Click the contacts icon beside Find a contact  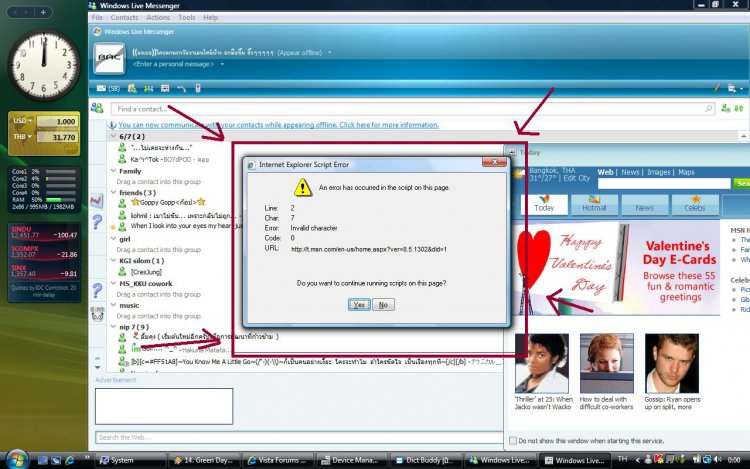97,108
